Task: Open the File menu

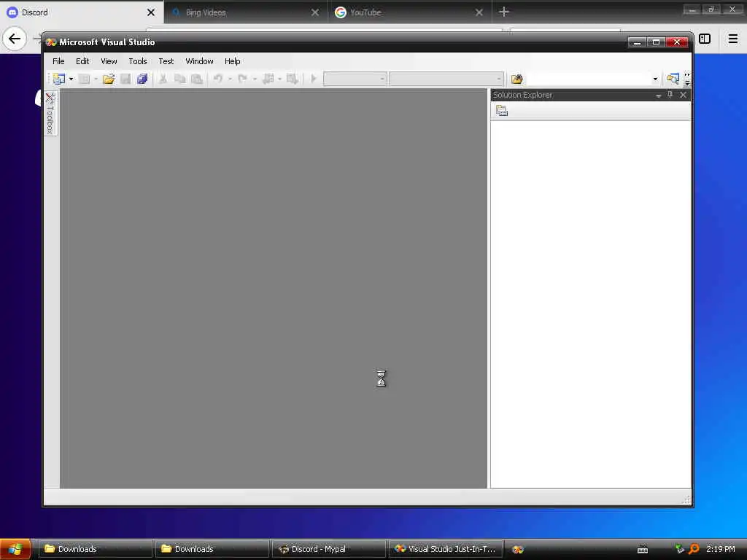Action: 58,61
